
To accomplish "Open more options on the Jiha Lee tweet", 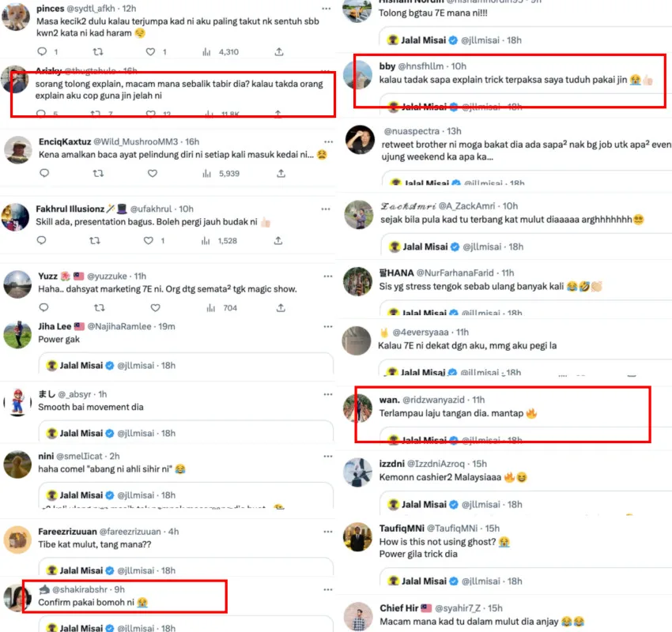I will 328,327.
